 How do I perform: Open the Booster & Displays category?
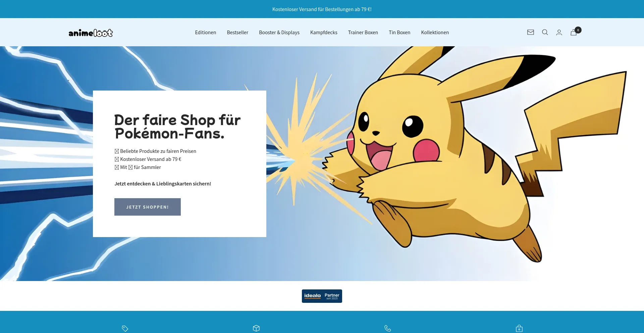pyautogui.click(x=279, y=32)
